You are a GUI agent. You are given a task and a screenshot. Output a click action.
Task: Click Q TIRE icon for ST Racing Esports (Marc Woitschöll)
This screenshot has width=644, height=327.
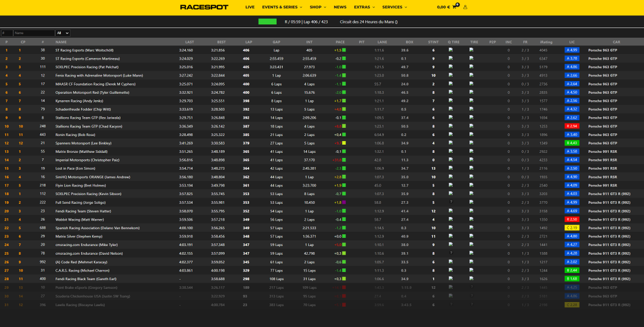pyautogui.click(x=451, y=50)
